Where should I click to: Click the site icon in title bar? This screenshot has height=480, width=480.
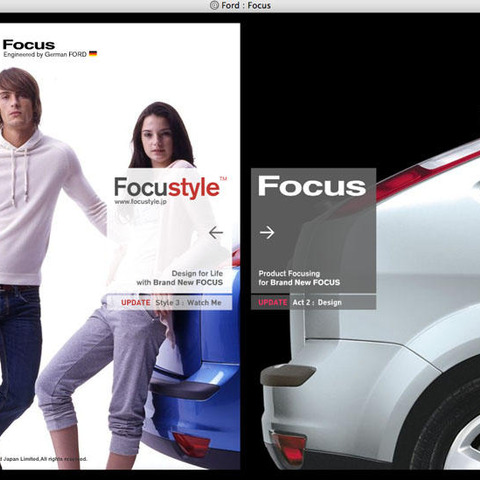[214, 5]
